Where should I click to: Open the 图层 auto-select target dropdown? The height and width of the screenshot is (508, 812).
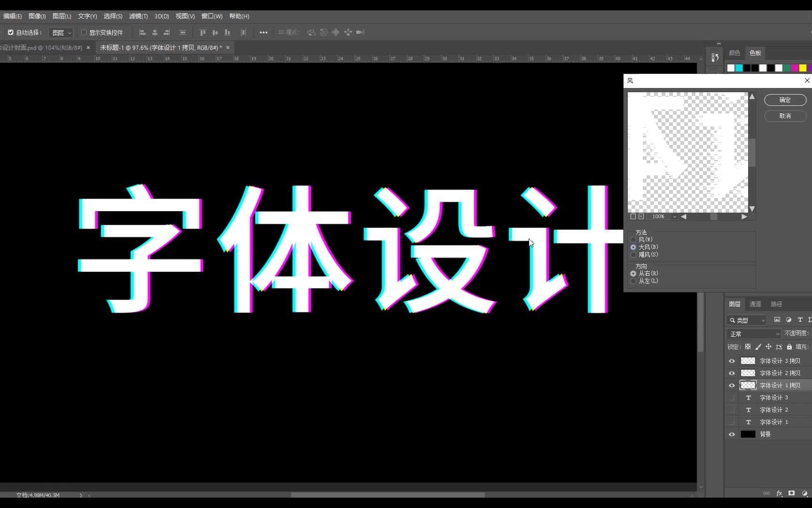coord(61,32)
